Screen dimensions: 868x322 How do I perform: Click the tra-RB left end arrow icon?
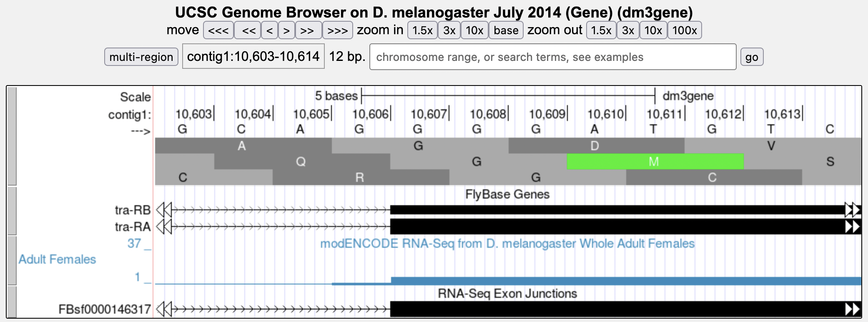(x=164, y=210)
